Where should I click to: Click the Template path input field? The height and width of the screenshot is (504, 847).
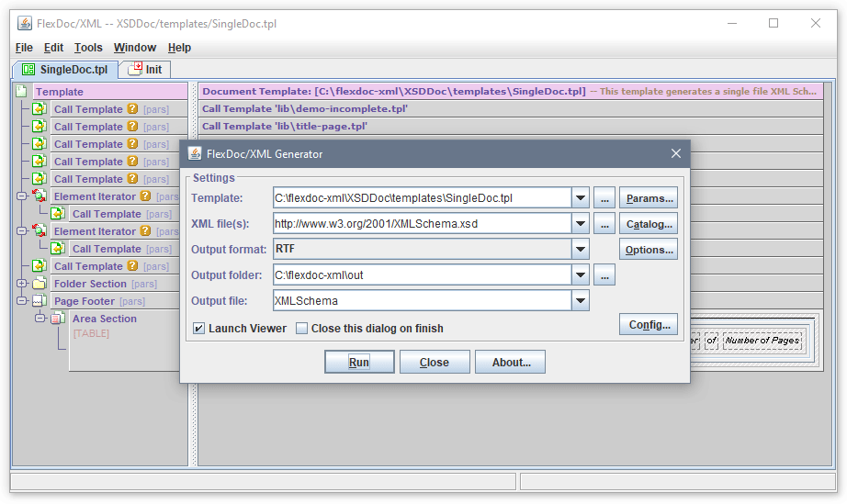coord(423,198)
